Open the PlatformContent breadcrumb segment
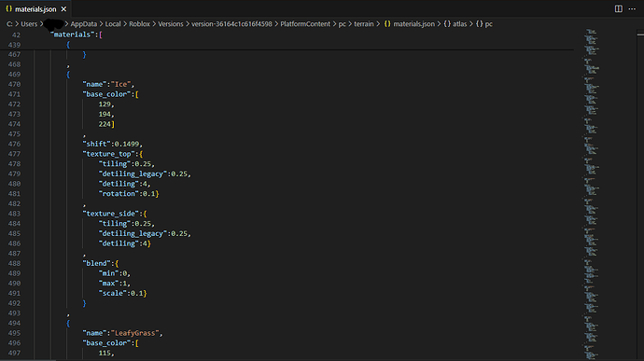 click(305, 24)
